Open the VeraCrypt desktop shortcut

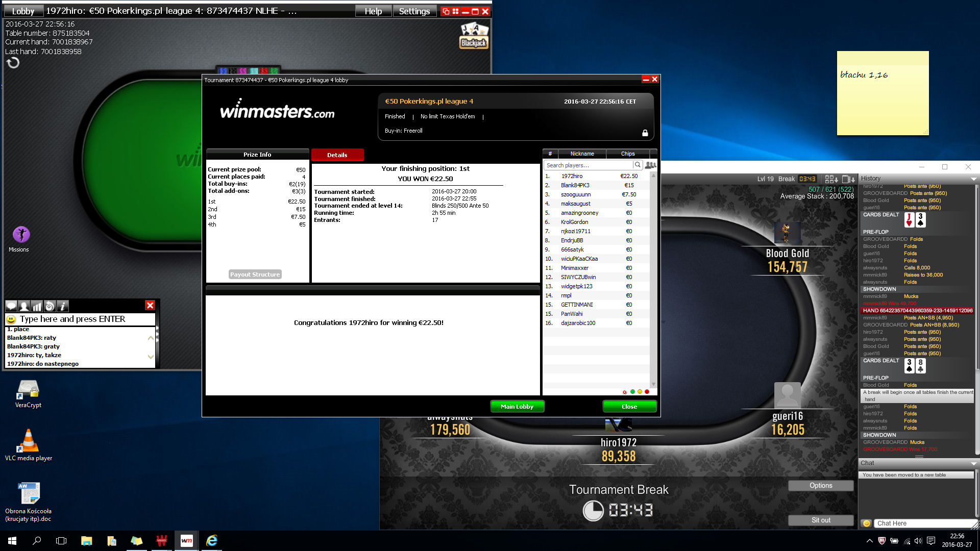(x=28, y=394)
